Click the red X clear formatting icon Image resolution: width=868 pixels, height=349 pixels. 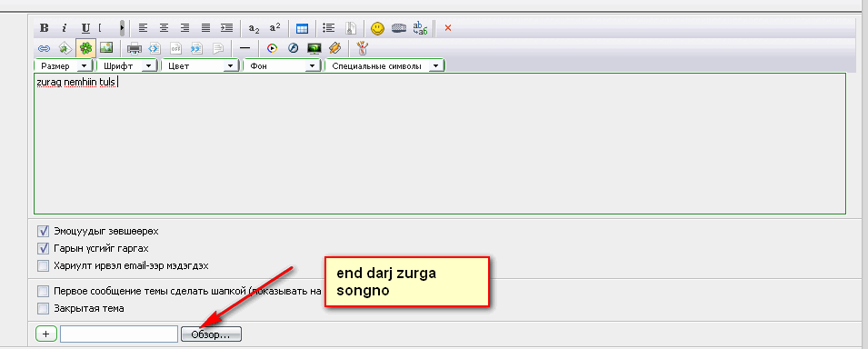[448, 27]
